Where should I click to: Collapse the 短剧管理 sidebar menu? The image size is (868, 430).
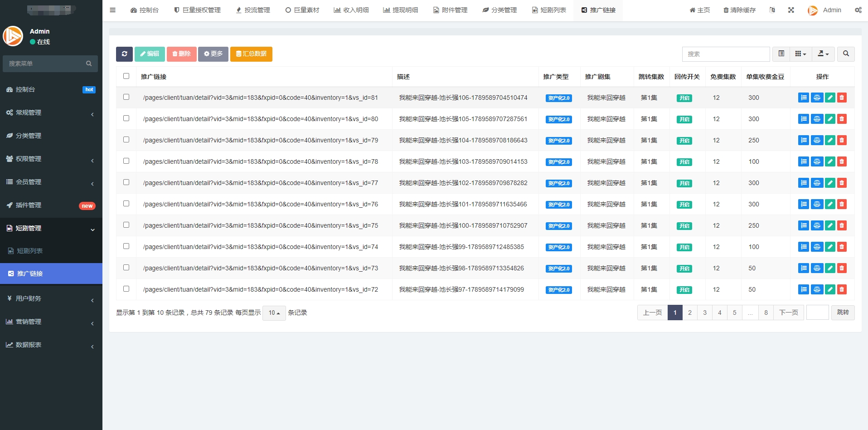tap(51, 228)
